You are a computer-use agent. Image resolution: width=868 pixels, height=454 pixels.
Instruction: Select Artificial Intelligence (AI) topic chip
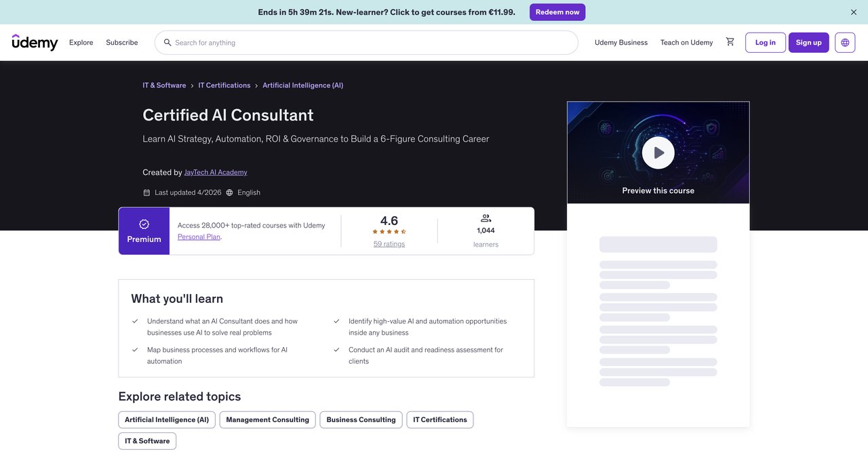(167, 420)
